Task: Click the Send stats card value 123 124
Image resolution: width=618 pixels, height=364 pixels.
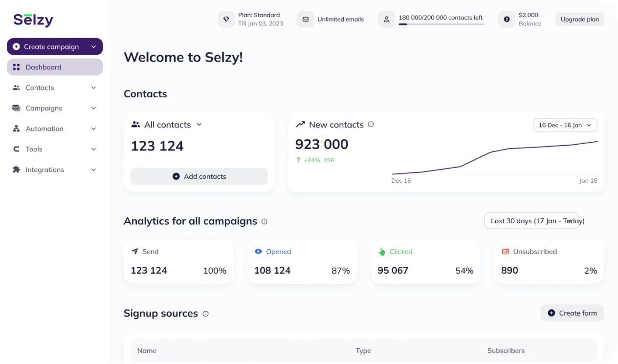Action: [149, 271]
